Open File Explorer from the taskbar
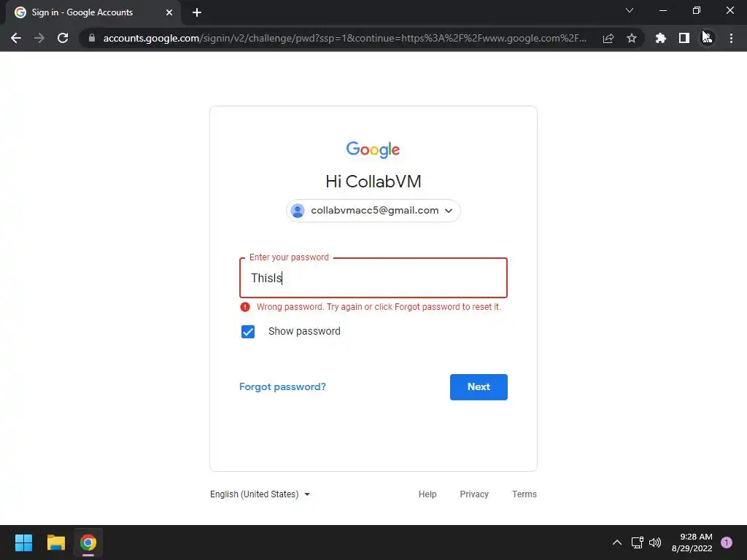 pyautogui.click(x=55, y=542)
